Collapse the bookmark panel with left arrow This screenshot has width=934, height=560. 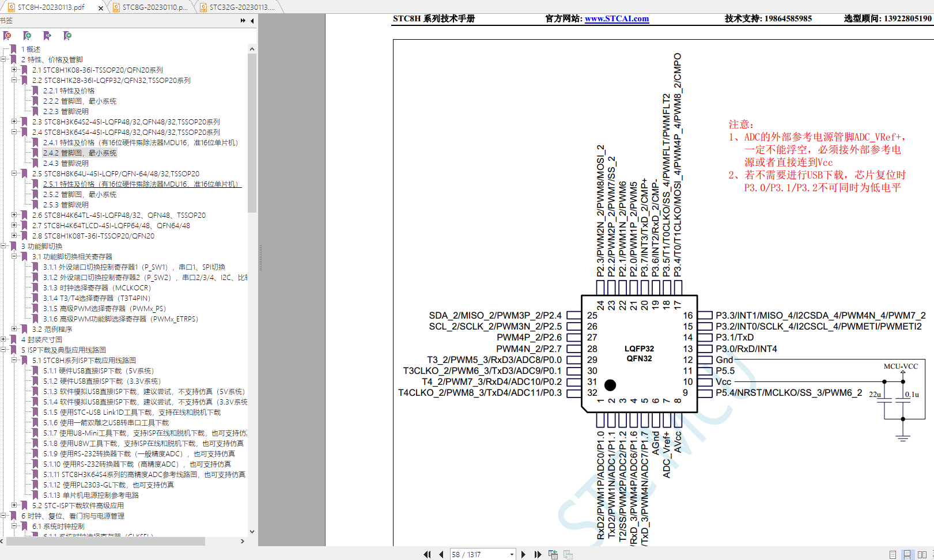(252, 21)
